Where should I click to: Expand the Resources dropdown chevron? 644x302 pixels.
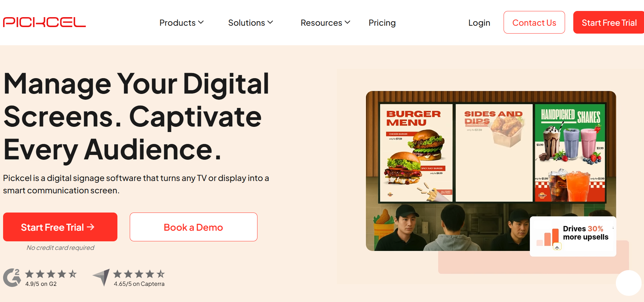coord(347,22)
